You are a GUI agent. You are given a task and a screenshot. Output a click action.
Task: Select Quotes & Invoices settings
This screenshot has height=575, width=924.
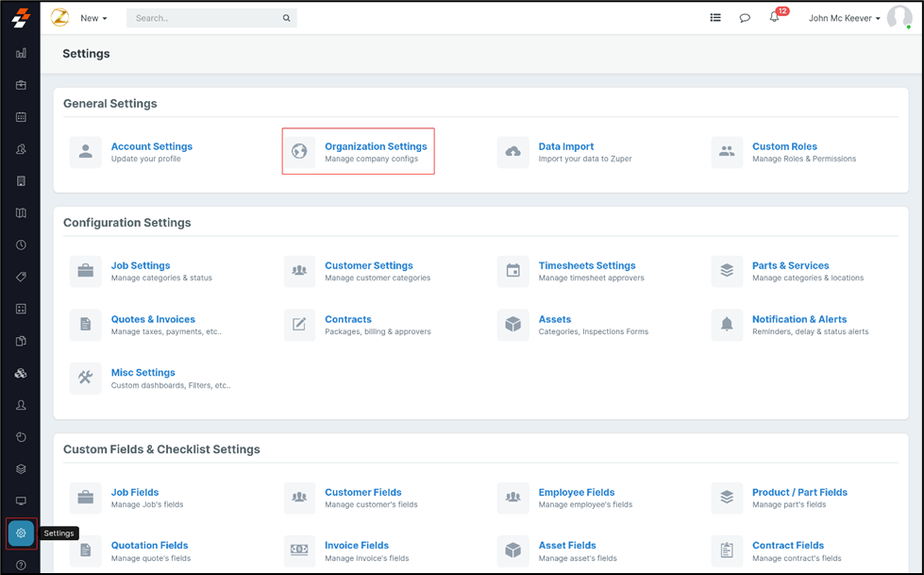pyautogui.click(x=152, y=320)
